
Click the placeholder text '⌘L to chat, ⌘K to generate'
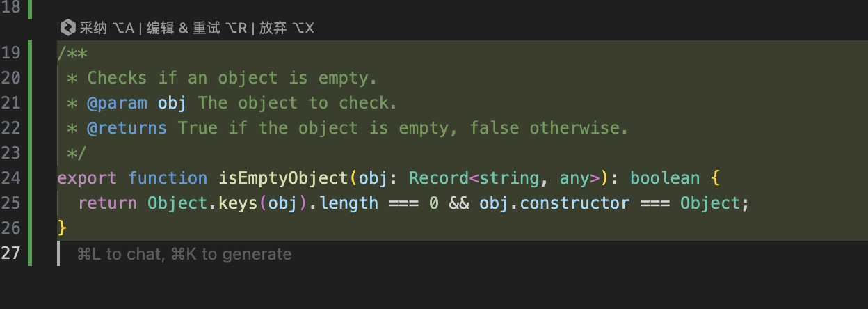pos(184,254)
